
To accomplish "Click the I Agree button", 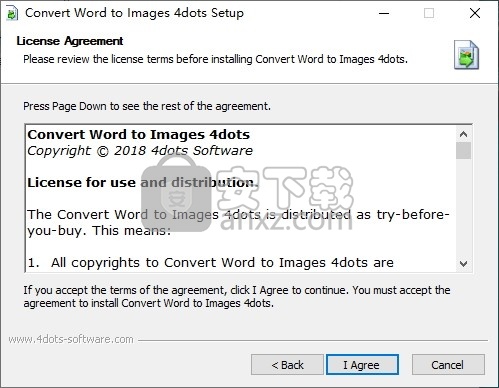I will point(362,365).
